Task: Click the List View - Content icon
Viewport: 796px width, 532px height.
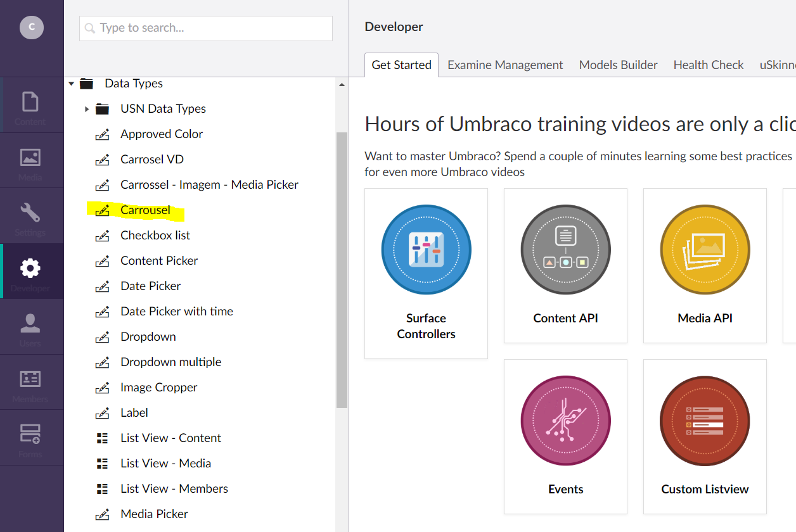Action: [x=102, y=438]
